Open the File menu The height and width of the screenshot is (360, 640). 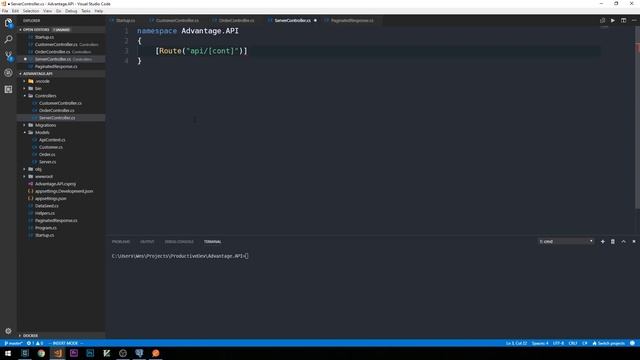(5, 11)
